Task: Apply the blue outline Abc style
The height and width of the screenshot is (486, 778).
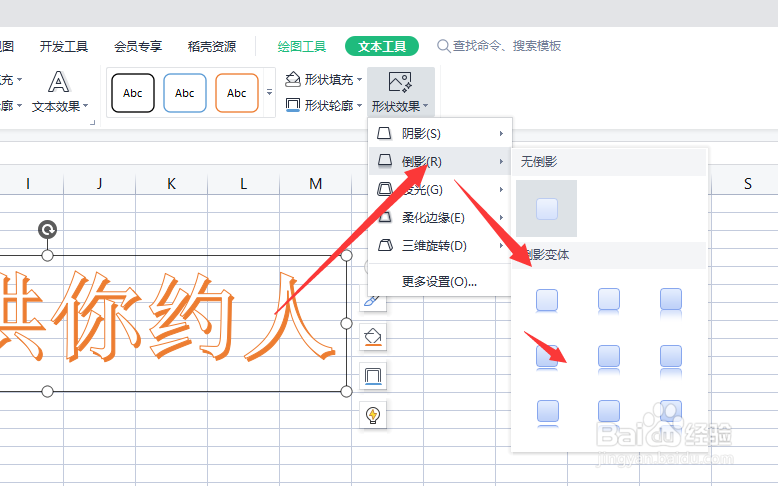Action: tap(185, 93)
